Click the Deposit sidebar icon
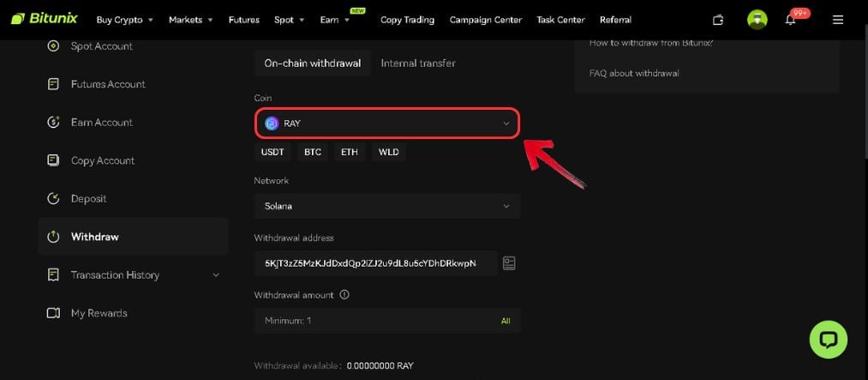 click(x=53, y=199)
